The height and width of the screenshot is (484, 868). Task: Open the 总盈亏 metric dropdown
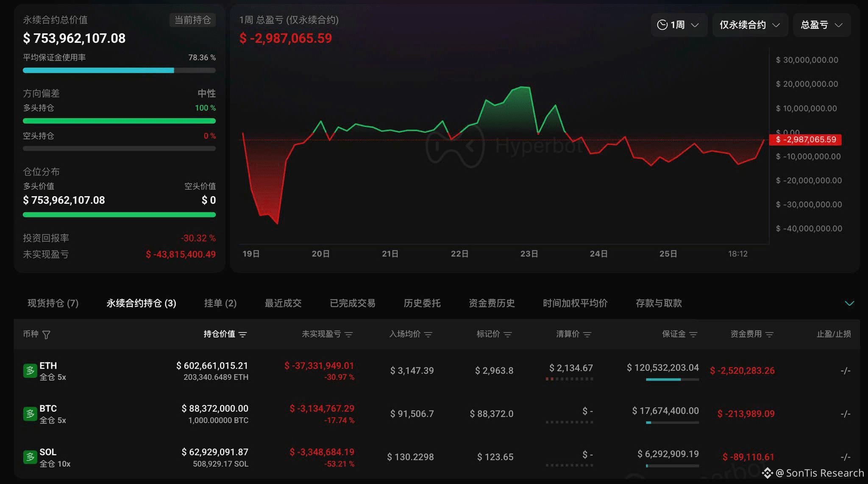[x=821, y=25]
